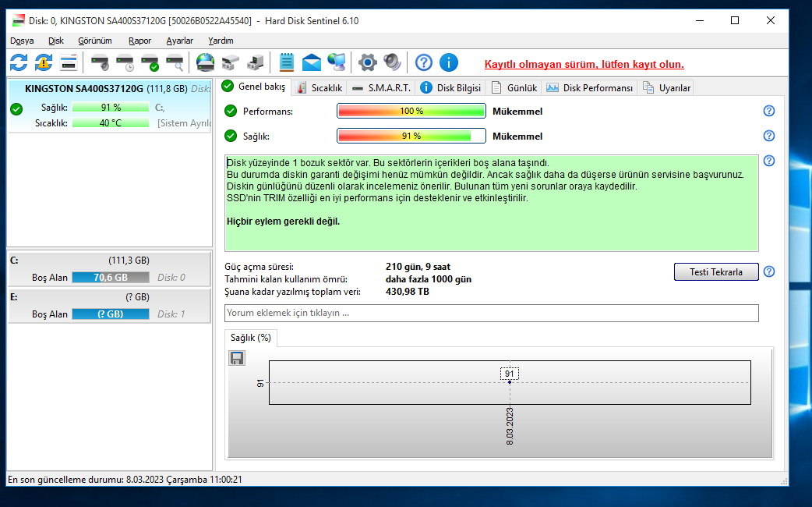Switch to the Sıcaklık tab
The image size is (812, 507).
pyautogui.click(x=320, y=88)
